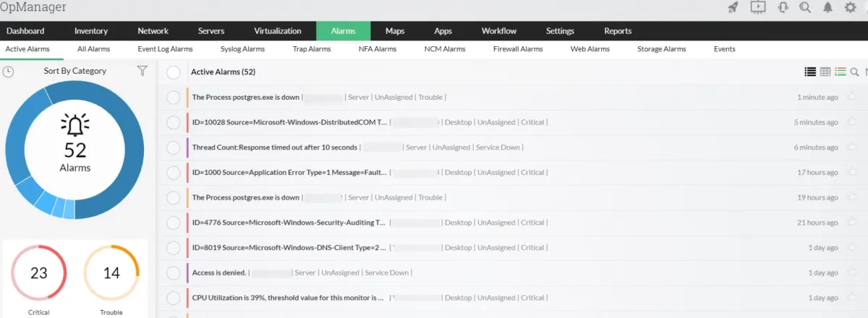Open the notifications bell in header
The height and width of the screenshot is (318, 868).
click(x=828, y=8)
